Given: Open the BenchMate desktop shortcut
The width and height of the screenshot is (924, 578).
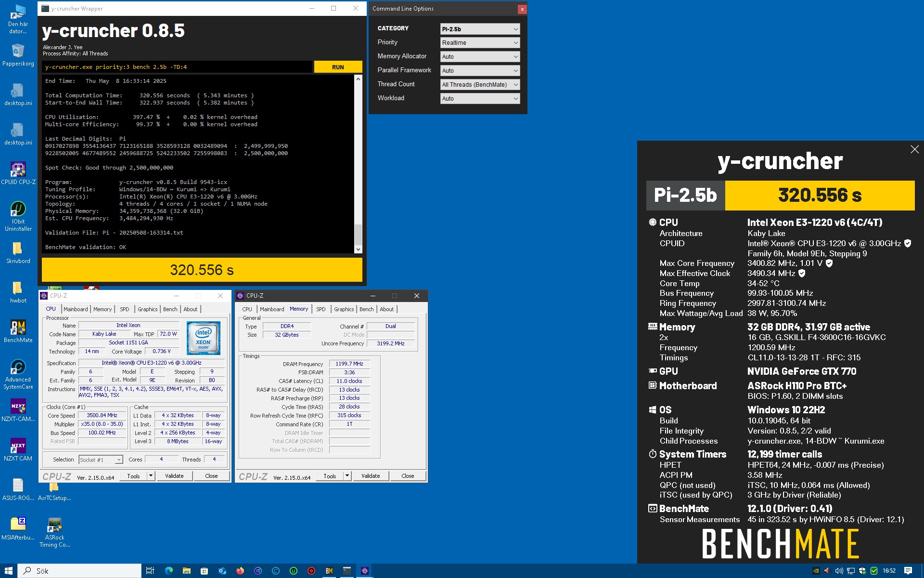Looking at the screenshot, I should [18, 331].
